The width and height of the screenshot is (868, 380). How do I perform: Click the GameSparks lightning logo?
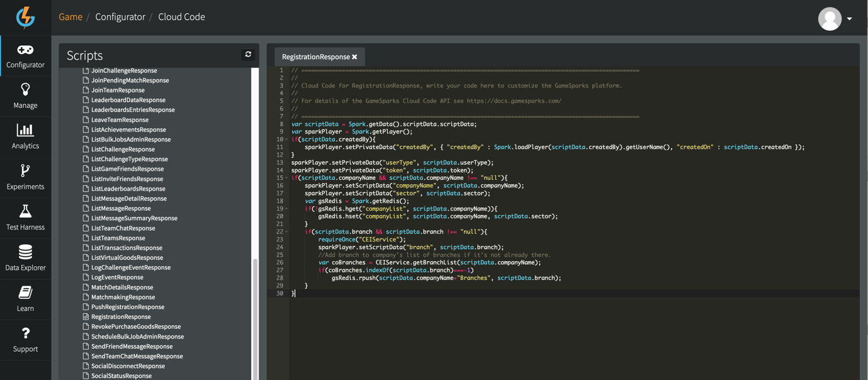point(25,18)
